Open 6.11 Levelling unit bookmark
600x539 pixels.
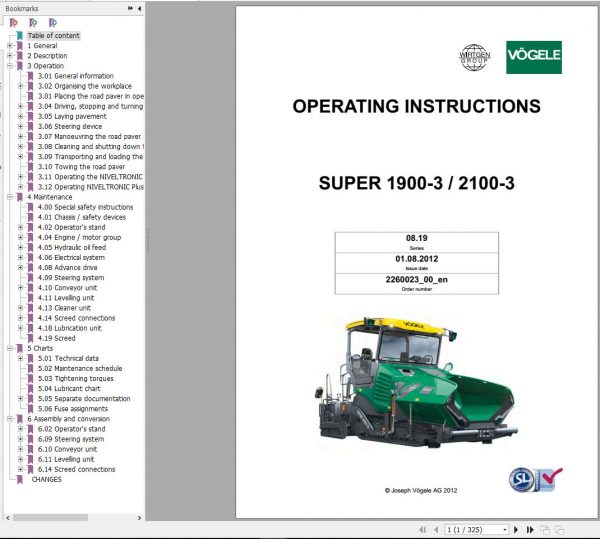tap(66, 459)
